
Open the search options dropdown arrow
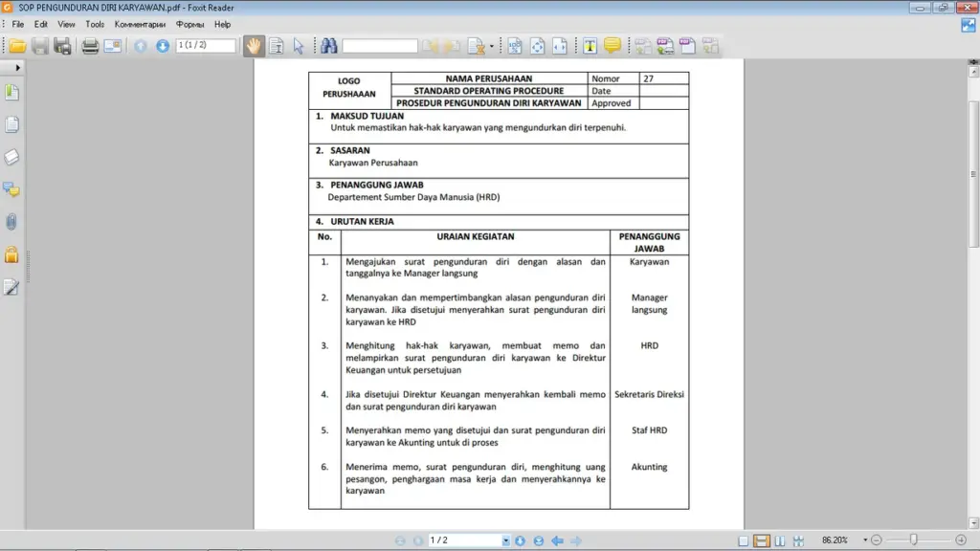pos(492,46)
